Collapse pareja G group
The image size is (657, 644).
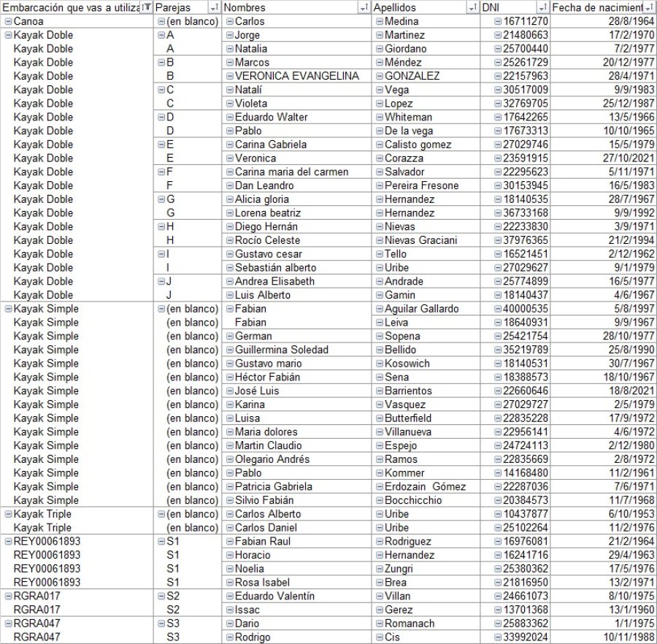(161, 199)
